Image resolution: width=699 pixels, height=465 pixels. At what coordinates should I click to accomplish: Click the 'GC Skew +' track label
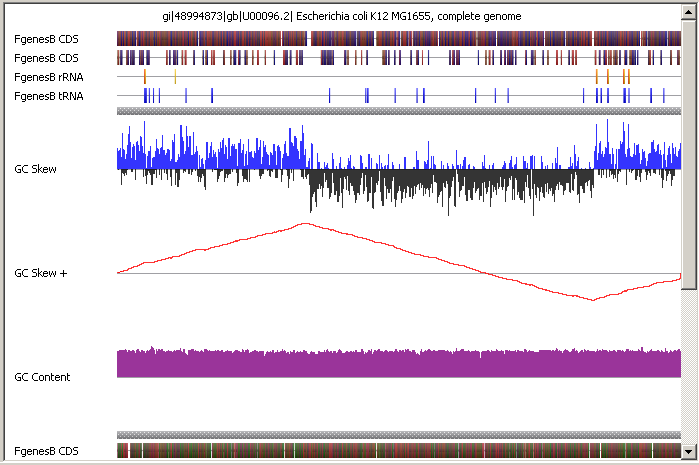(41, 273)
